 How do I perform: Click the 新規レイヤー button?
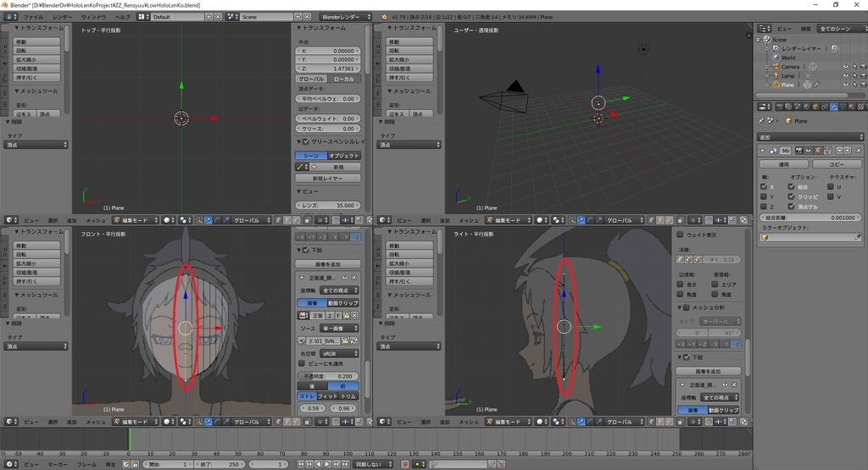pos(328,178)
